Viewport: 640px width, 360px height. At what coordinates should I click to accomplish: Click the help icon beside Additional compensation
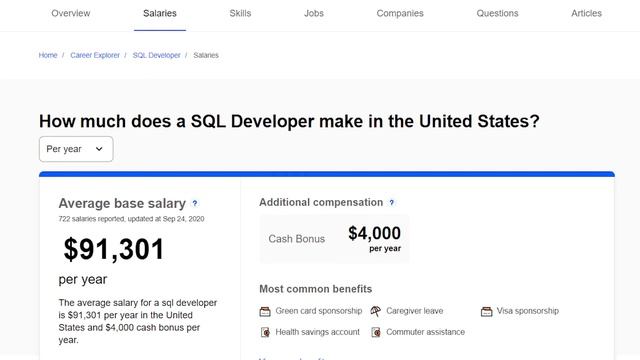[391, 202]
